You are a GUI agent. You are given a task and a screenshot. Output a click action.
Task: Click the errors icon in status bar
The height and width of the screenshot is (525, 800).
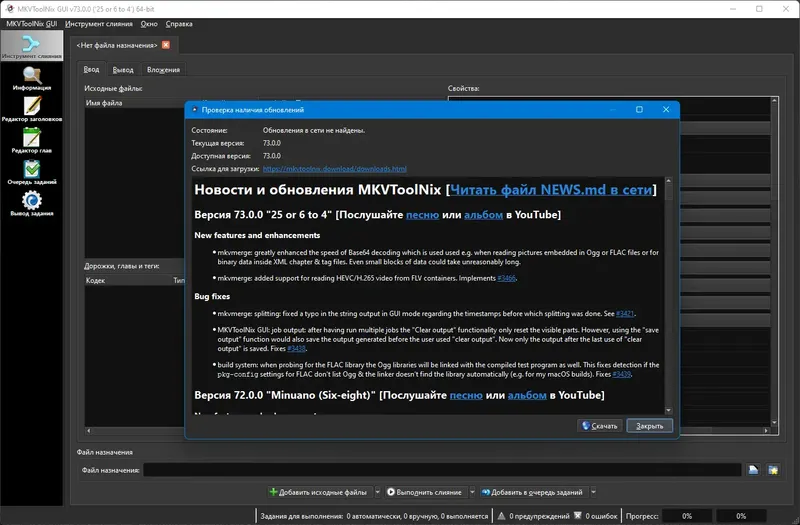pyautogui.click(x=578, y=516)
